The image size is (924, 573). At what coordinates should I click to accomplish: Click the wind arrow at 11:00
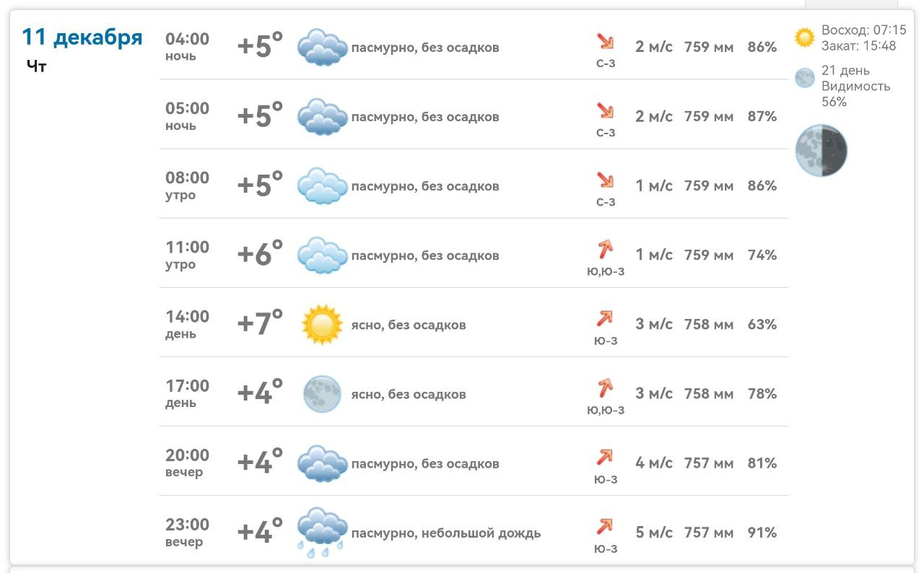pos(605,250)
